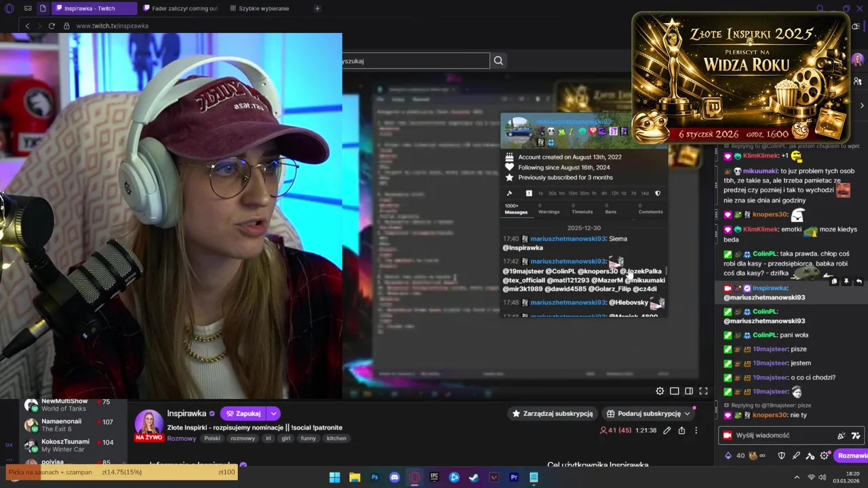Click the Rozmawiaj chat send button
Screen dimensions: 868x488
click(x=851, y=455)
